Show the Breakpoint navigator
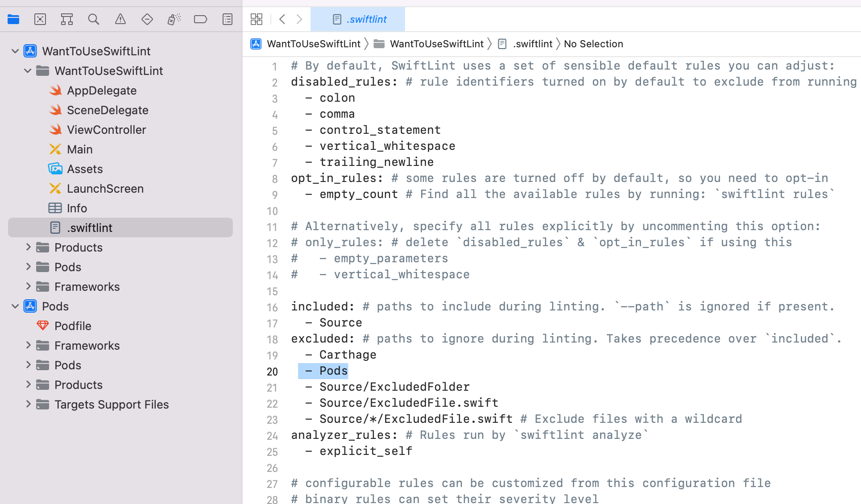This screenshot has width=861, height=504. point(201,19)
